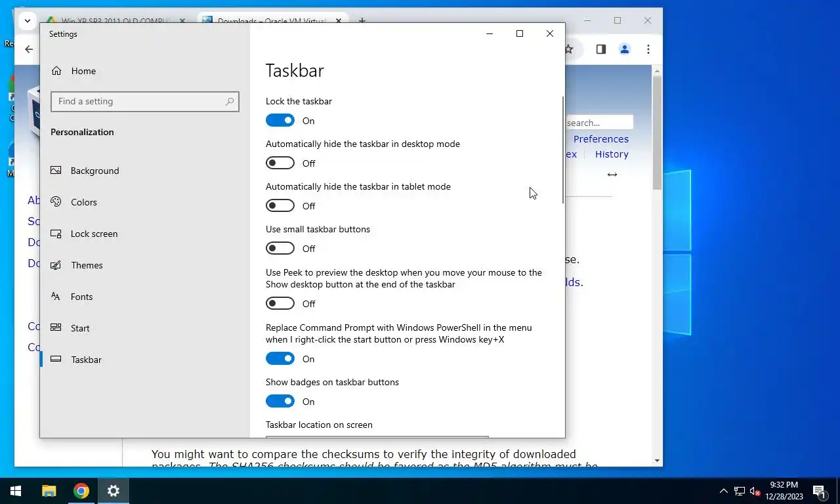Open Chrome three-dot menu

648,49
